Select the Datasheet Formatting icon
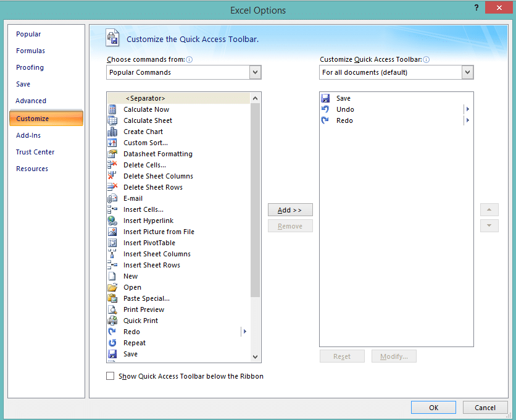The height and width of the screenshot is (420, 516). pos(112,154)
